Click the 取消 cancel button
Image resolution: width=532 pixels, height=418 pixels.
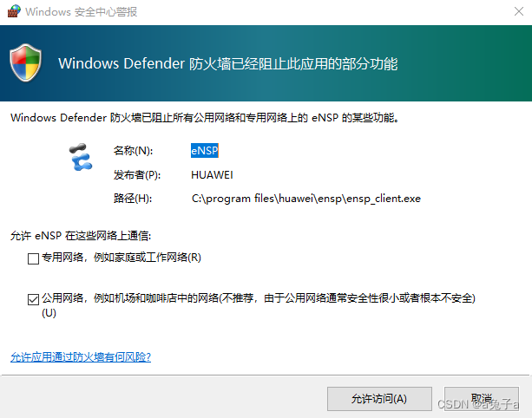(x=481, y=399)
